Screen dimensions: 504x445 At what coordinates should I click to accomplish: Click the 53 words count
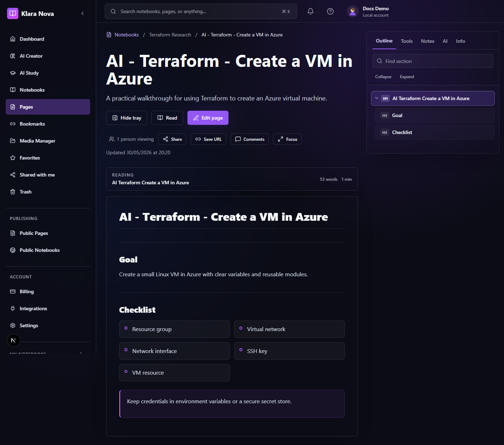click(329, 179)
